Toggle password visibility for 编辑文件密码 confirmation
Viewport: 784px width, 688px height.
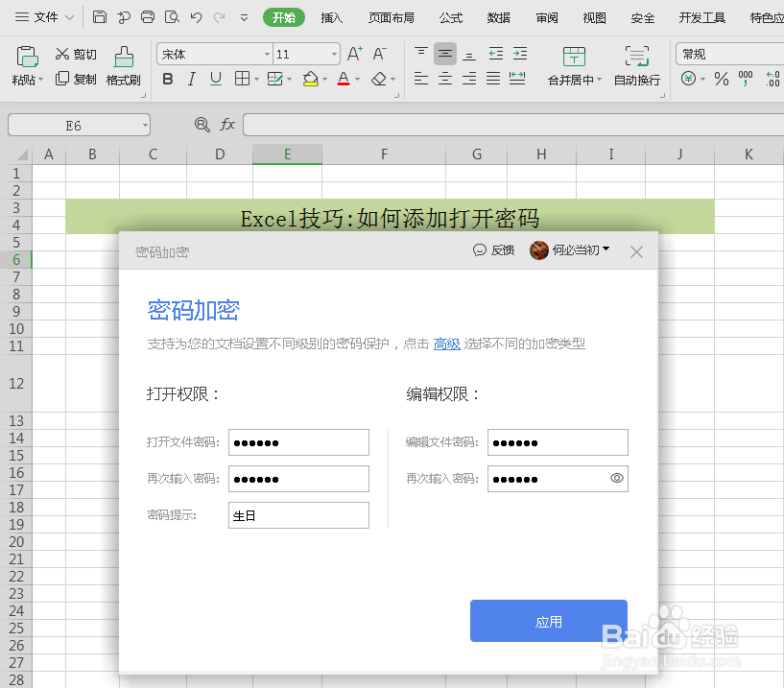tap(616, 478)
